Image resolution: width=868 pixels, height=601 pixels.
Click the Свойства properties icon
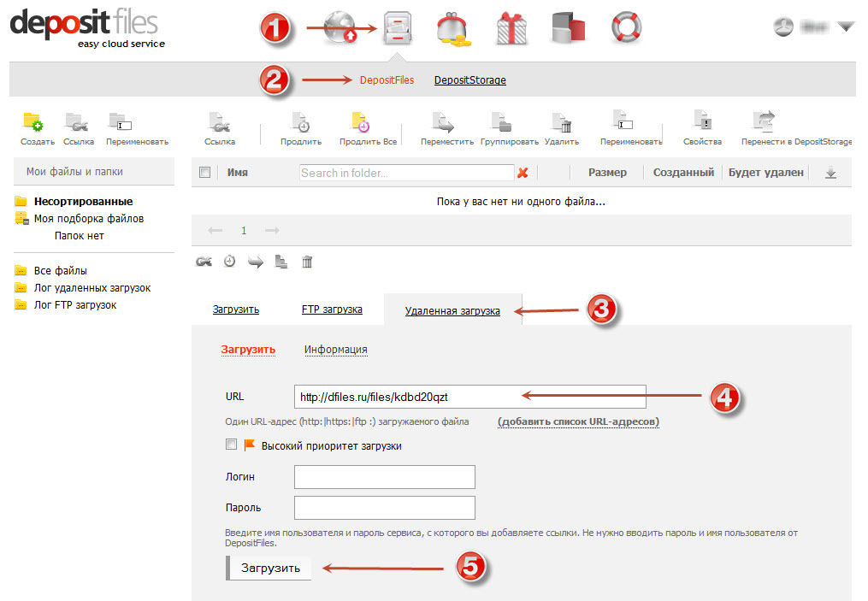702,122
